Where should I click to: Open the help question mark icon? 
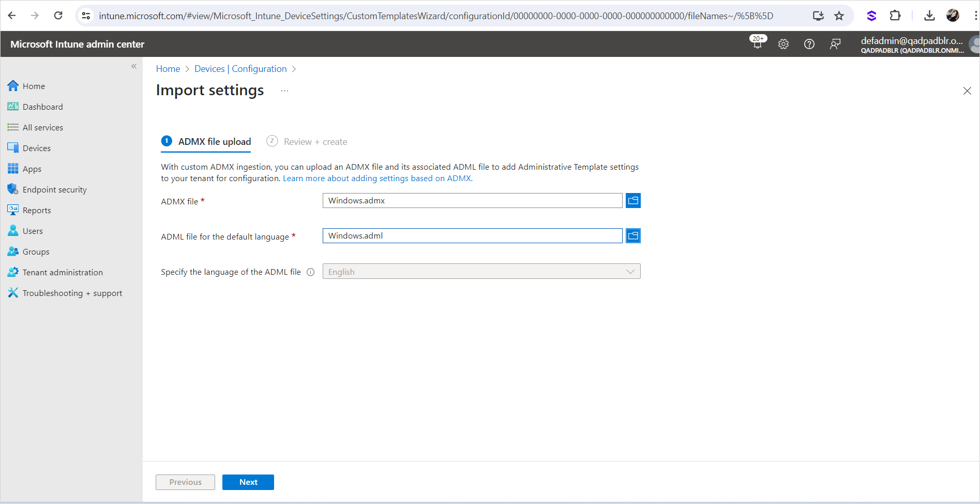click(809, 44)
